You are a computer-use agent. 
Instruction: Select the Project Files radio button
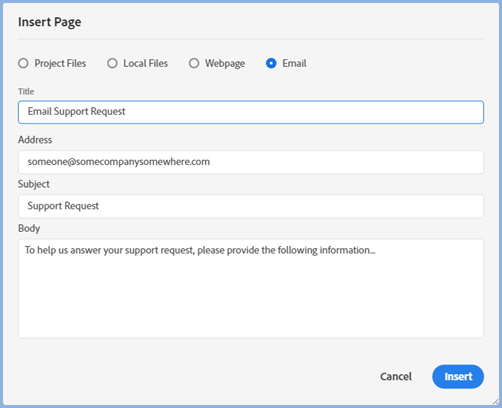pyautogui.click(x=23, y=63)
